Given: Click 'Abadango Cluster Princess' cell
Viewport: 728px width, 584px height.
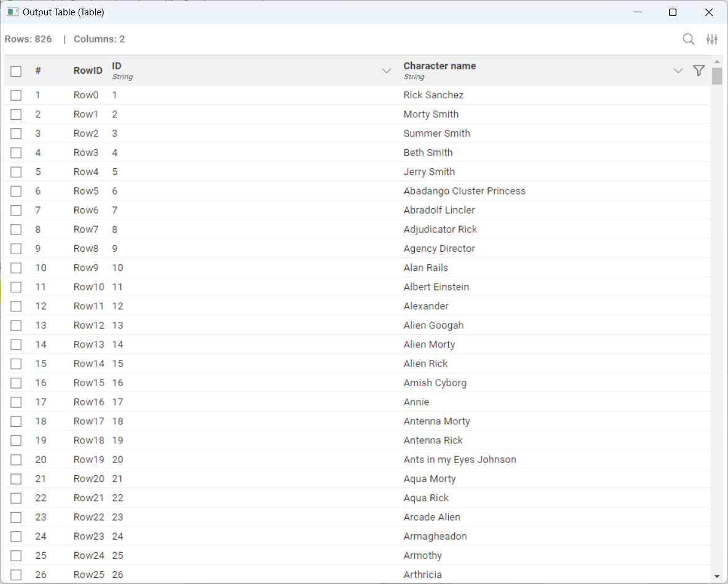Looking at the screenshot, I should (464, 191).
